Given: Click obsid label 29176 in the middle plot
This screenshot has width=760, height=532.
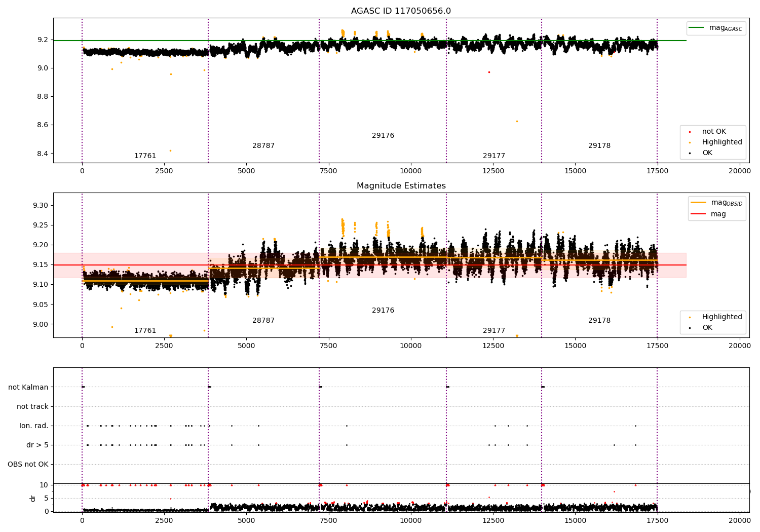Looking at the screenshot, I should tap(383, 311).
